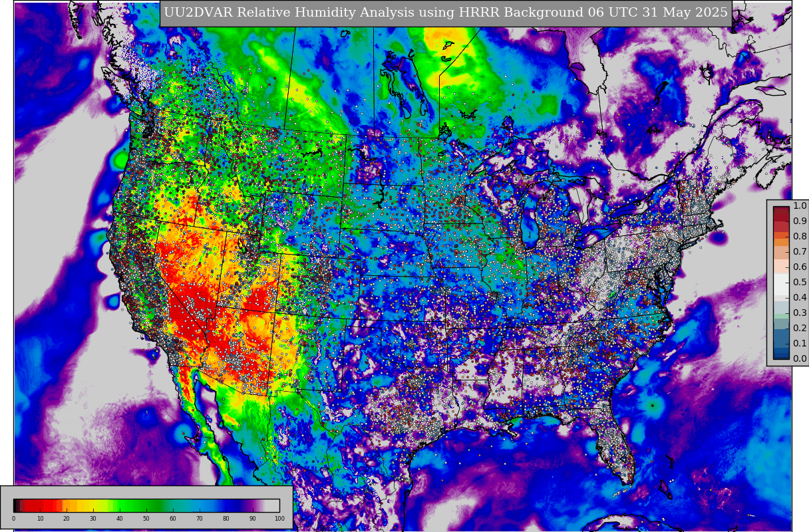Pick the mint green swatch below 0.3 on vertical colorbar

point(781,316)
